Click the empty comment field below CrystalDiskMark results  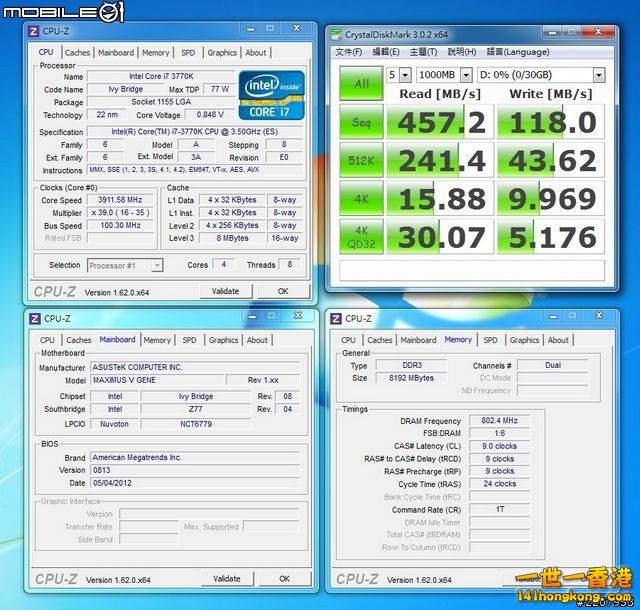pos(472,270)
